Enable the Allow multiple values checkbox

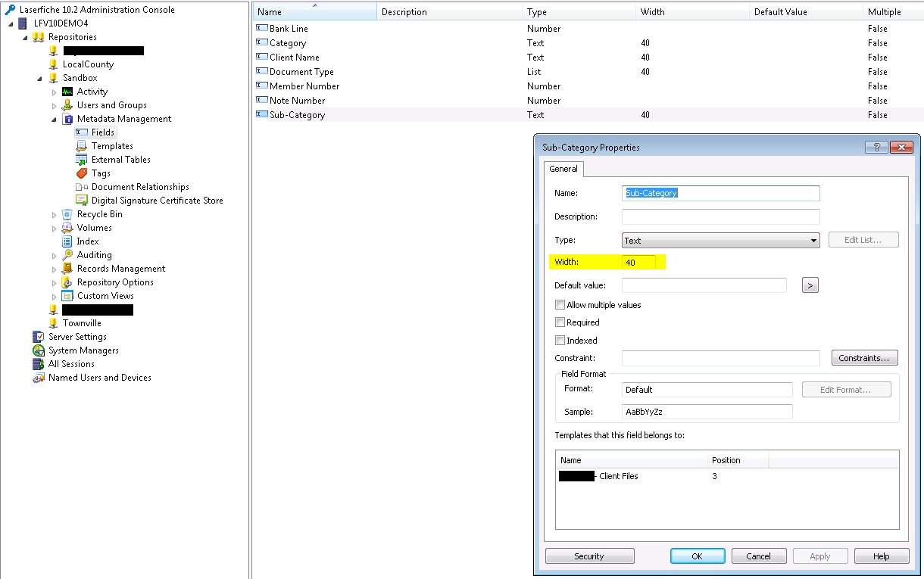point(560,305)
